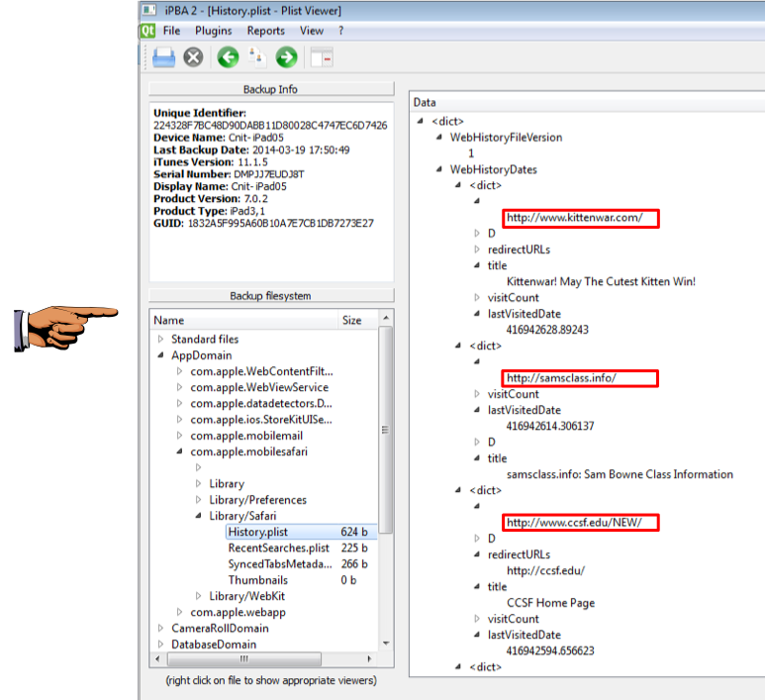
Task: Click the Data column header
Action: (587, 103)
